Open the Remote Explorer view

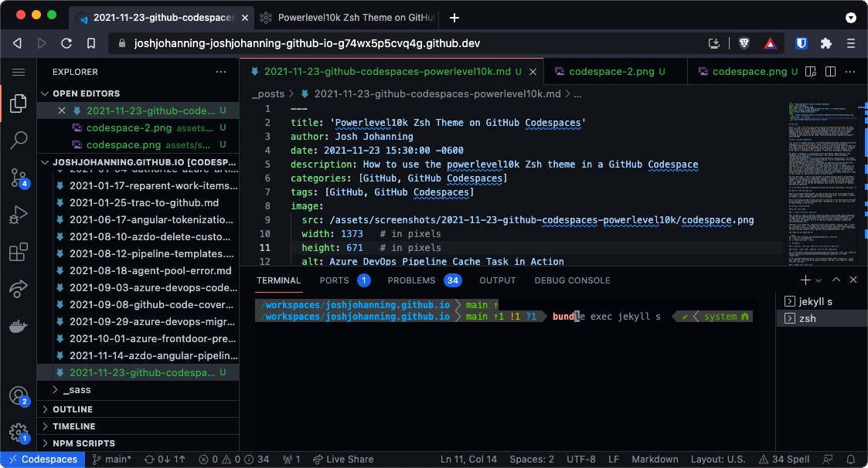coord(19,289)
